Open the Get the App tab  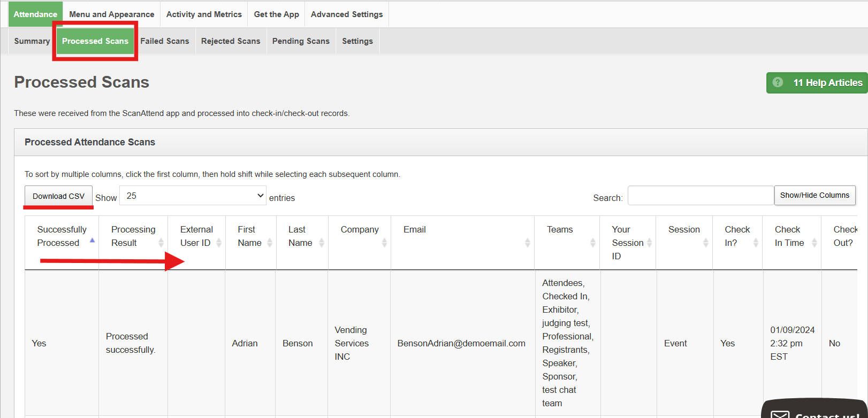(x=276, y=14)
